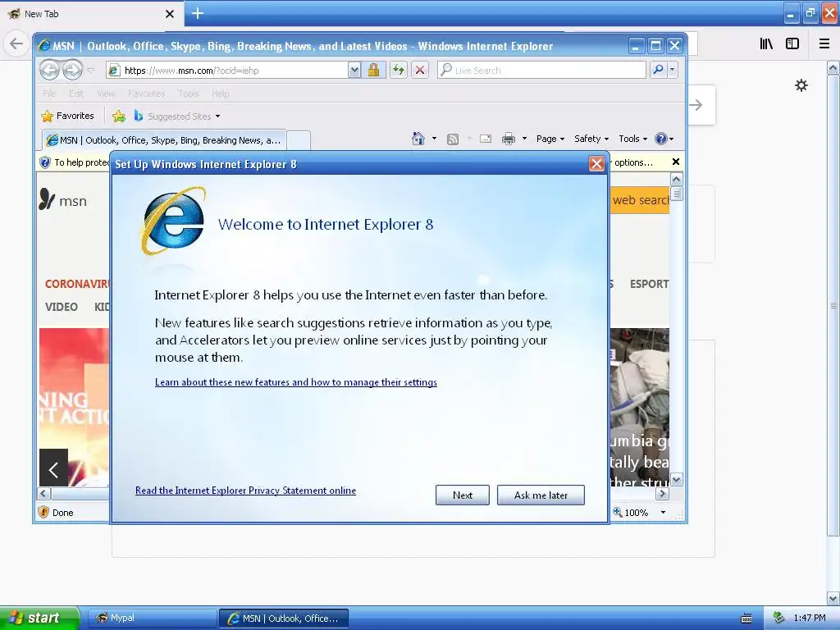Viewport: 840px width, 630px height.
Task: Expand the Home button dropdown arrow
Action: (434, 139)
